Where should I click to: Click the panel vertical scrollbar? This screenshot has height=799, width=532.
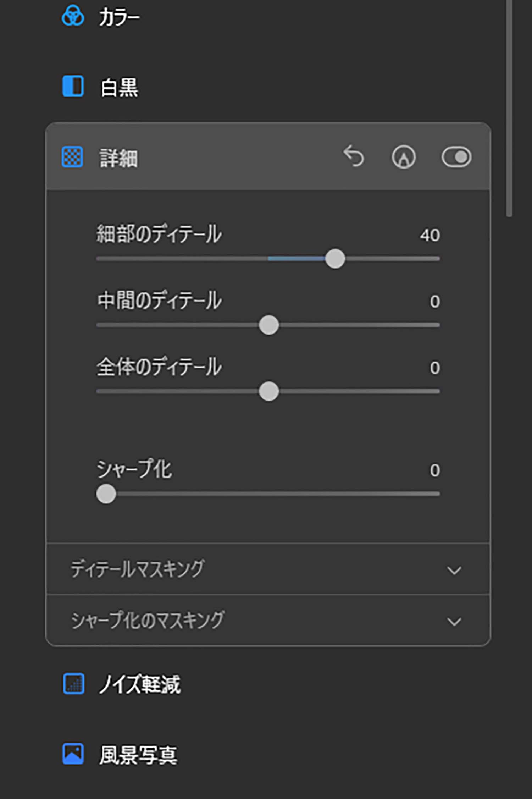[509, 108]
